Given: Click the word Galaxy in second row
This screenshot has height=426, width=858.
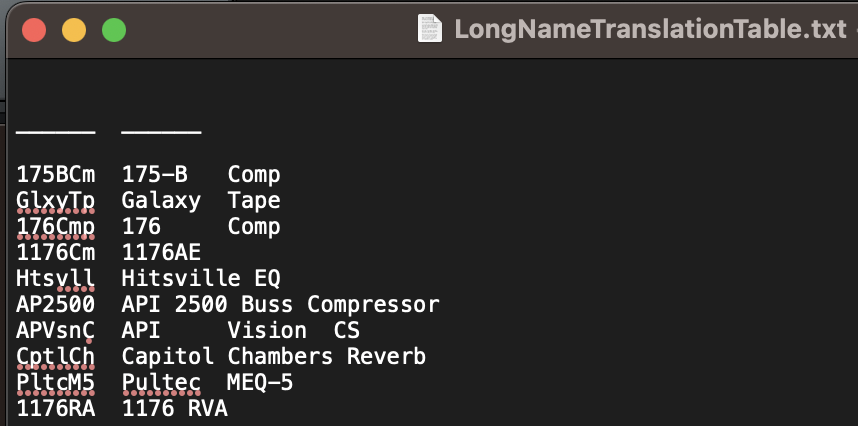Looking at the screenshot, I should click(x=161, y=201).
